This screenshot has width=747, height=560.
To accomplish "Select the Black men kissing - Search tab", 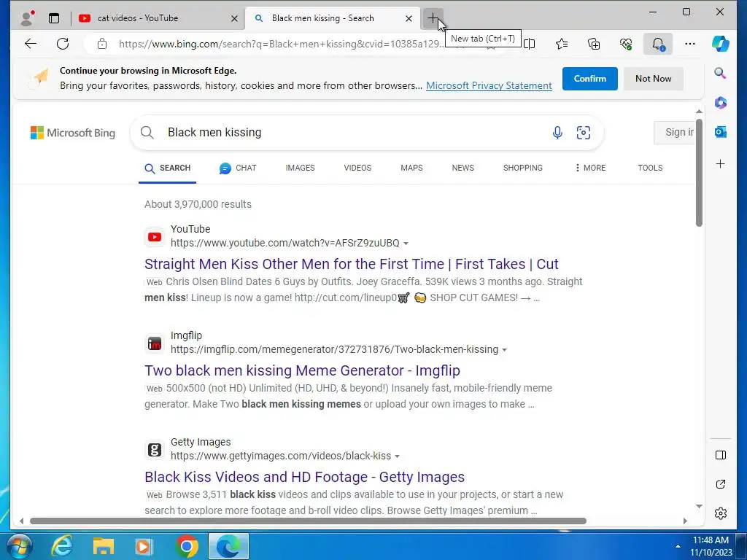I will click(333, 18).
